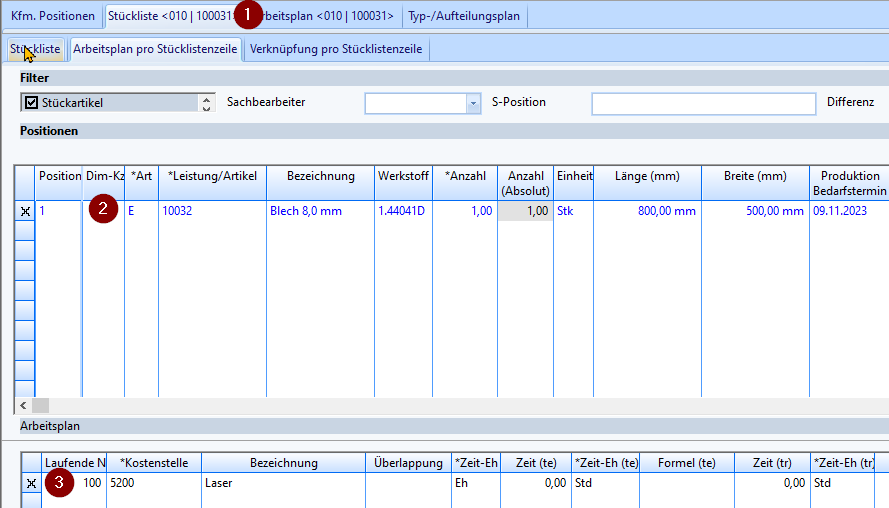The image size is (889, 508).
Task: Select Kostenstelle cell 5200
Action: [x=153, y=483]
